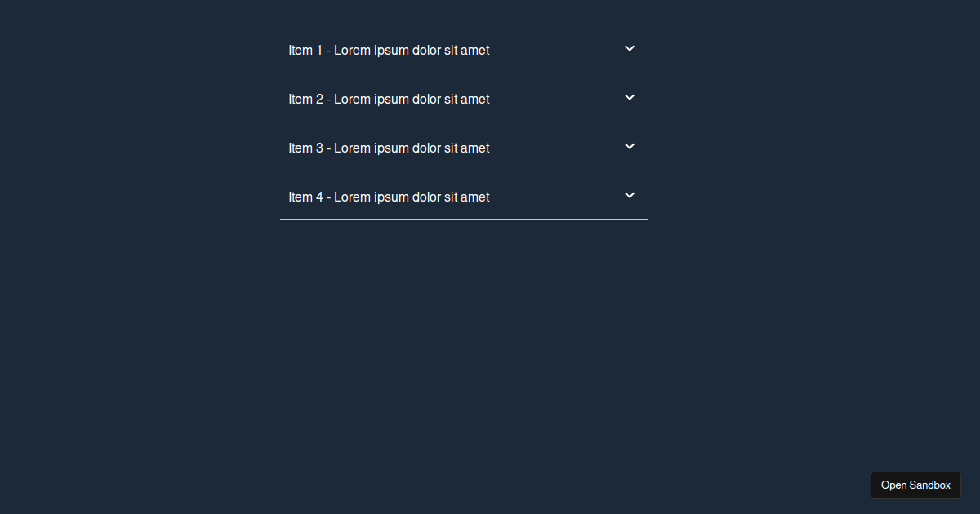Expand the Item 2 accordion panel

pos(464,98)
